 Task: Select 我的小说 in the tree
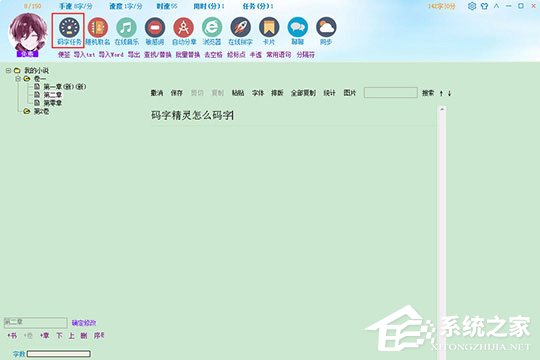tap(36, 71)
